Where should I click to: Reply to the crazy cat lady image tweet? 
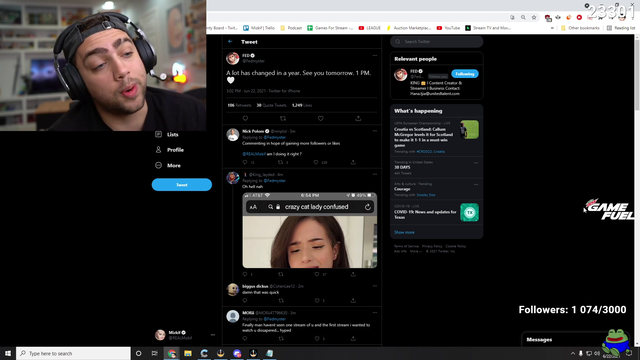[245, 274]
